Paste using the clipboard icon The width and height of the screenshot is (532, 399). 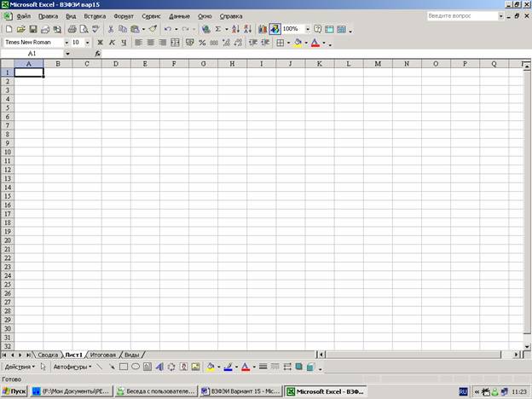click(135, 29)
